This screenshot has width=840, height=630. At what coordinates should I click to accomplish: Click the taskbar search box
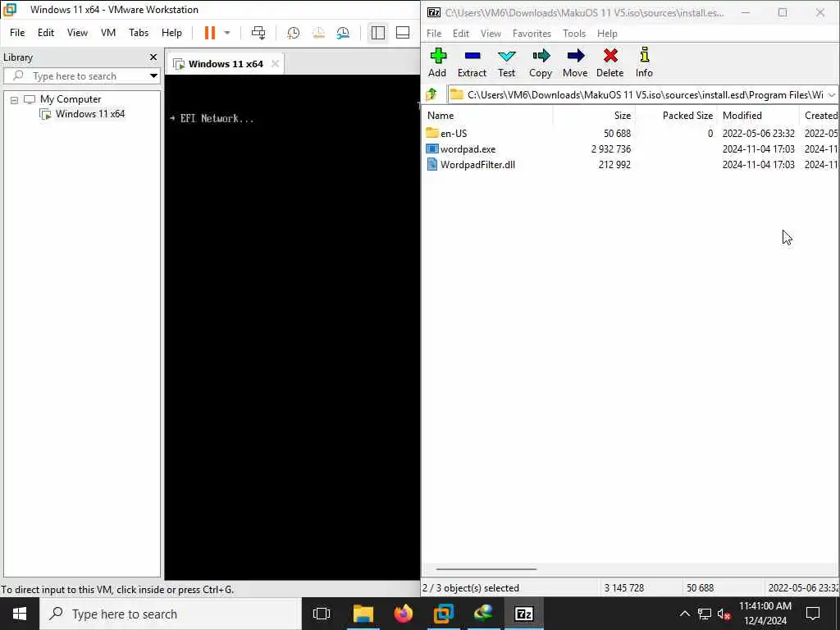(171, 614)
